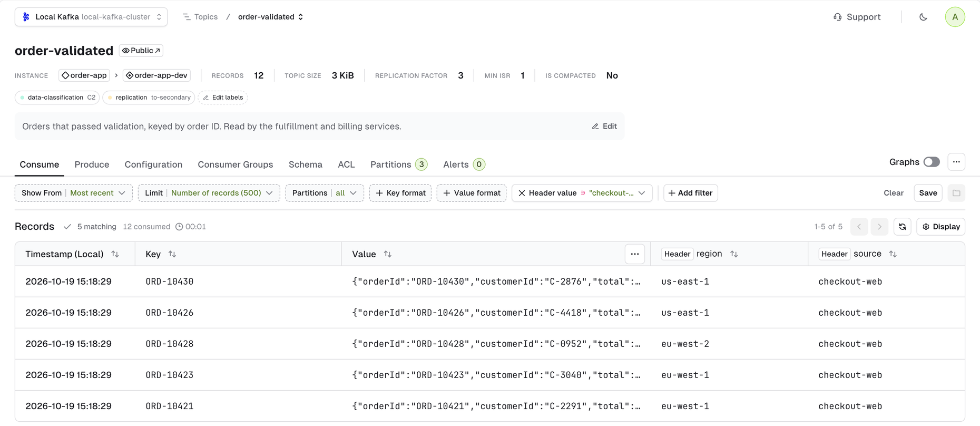Click the Key format button
The width and height of the screenshot is (980, 426).
(400, 193)
